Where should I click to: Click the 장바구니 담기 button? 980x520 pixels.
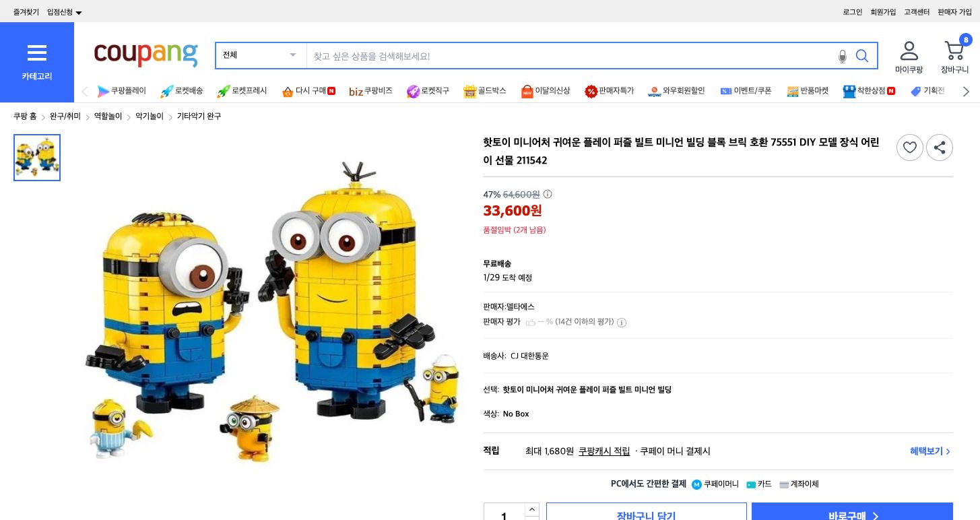tap(646, 516)
